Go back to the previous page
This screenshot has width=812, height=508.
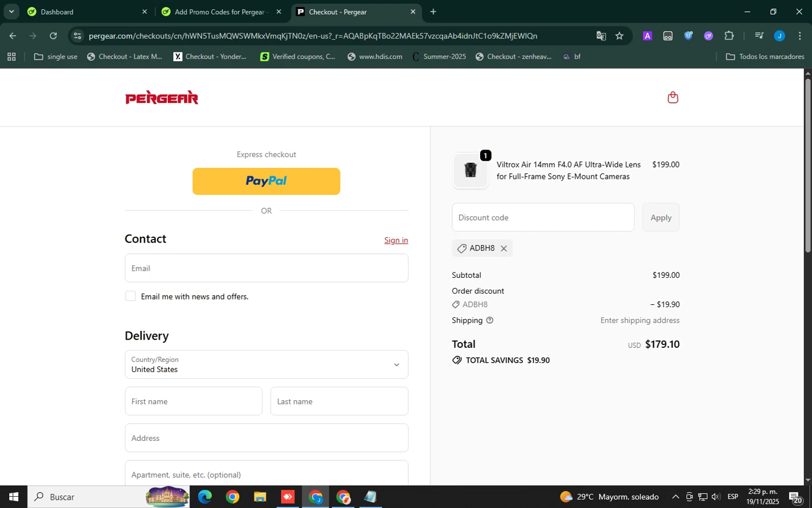pyautogui.click(x=12, y=36)
